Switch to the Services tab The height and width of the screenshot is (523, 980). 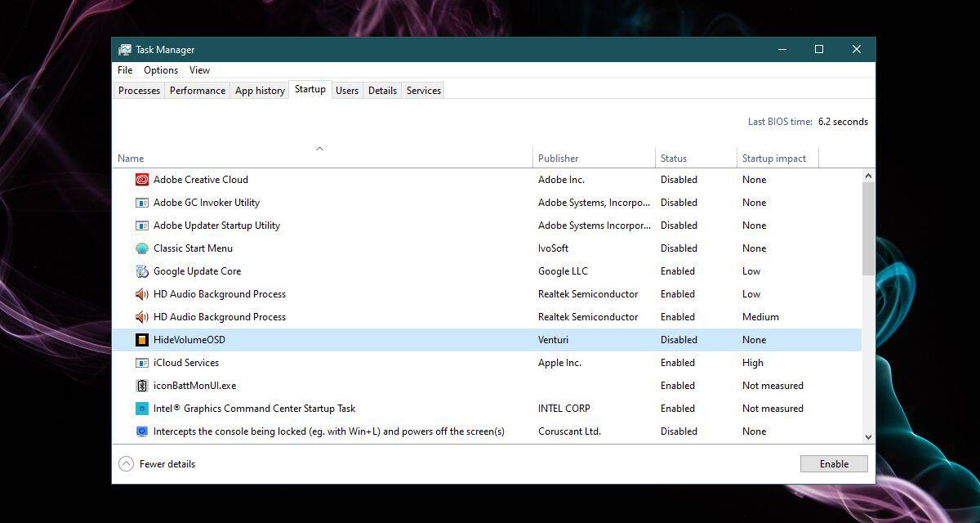(424, 91)
